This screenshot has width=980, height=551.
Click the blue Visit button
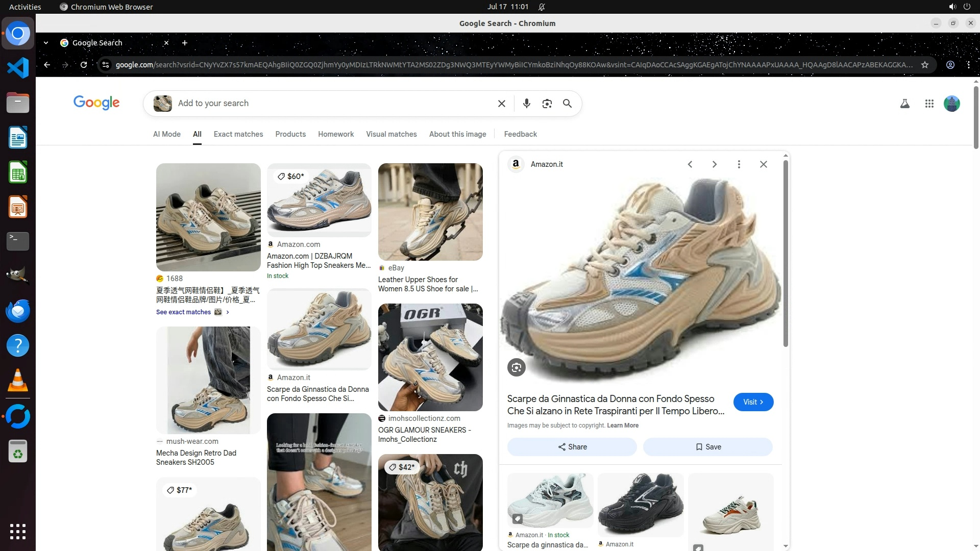[x=753, y=402]
